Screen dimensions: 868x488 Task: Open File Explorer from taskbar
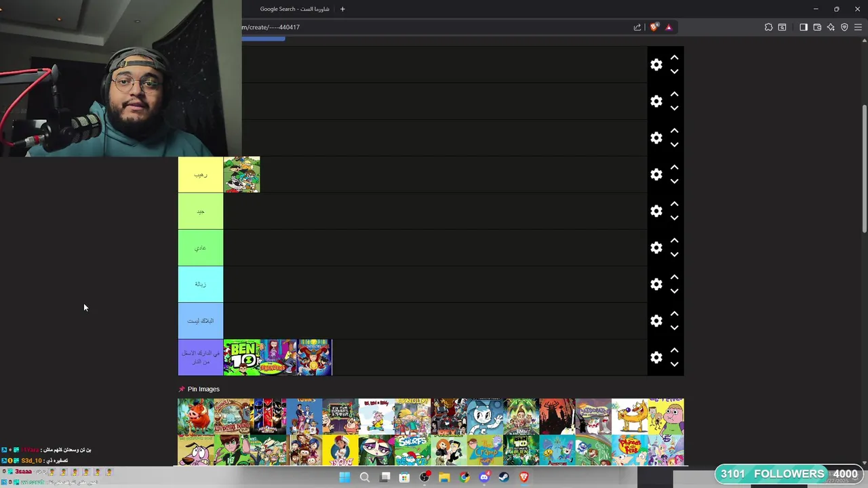coord(444,477)
